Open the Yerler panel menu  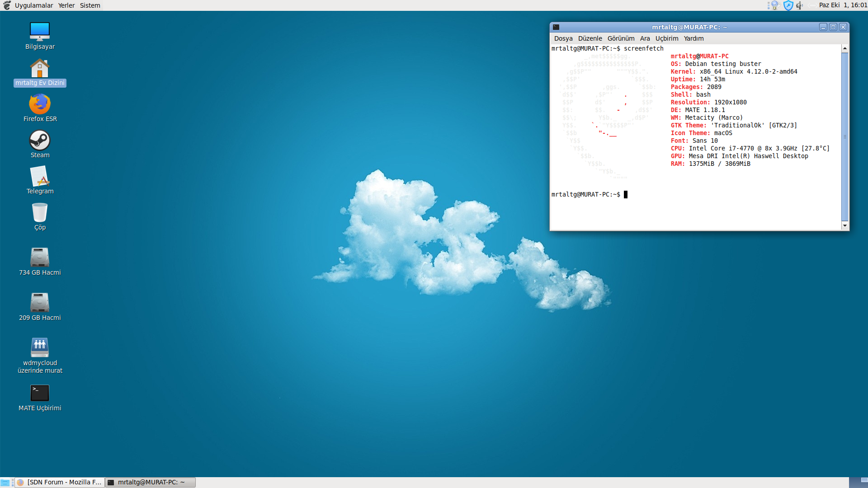(x=66, y=5)
